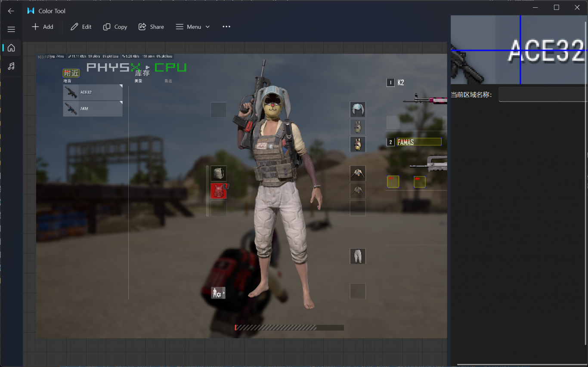The width and height of the screenshot is (588, 367).
Task: Click the 库存 heading text
Action: [x=142, y=73]
